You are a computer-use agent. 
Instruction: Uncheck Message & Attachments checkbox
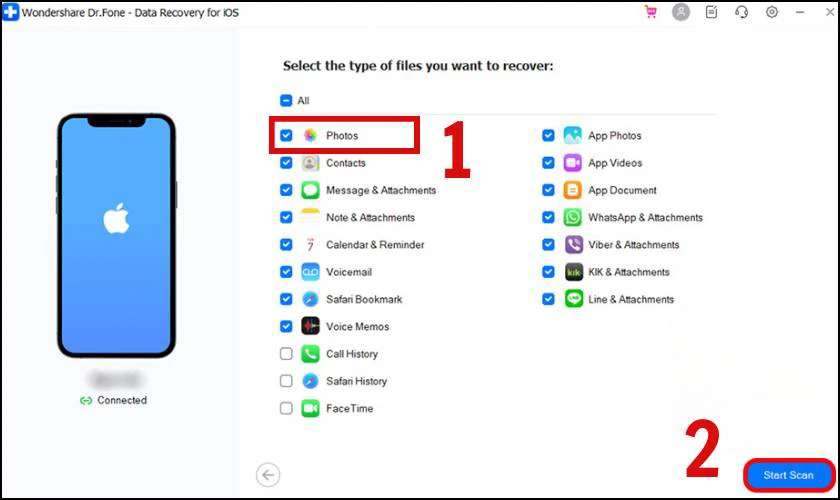[x=286, y=190]
